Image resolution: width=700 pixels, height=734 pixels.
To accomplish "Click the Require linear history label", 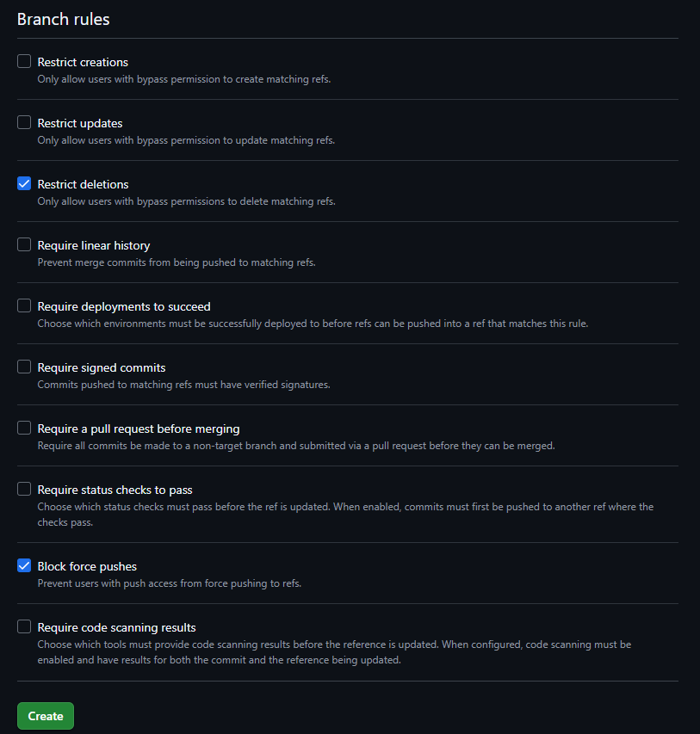I will (x=94, y=245).
